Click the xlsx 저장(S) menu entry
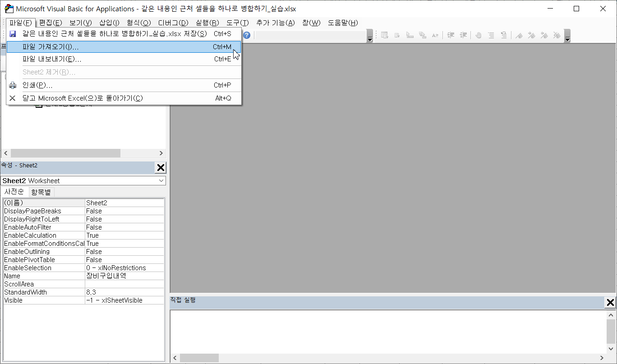The height and width of the screenshot is (364, 617). pos(124,34)
